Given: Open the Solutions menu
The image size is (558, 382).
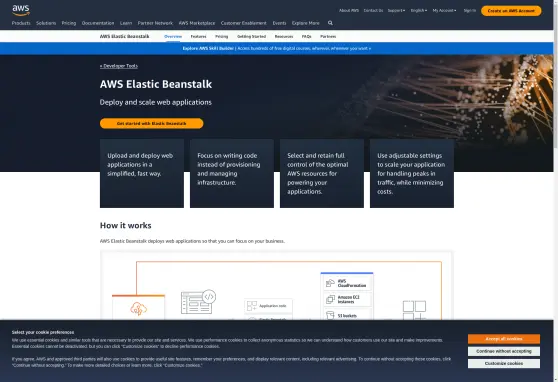Looking at the screenshot, I should tap(46, 23).
